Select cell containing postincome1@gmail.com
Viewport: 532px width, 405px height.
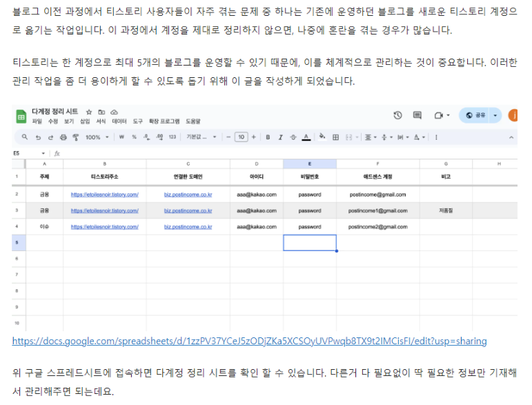[377, 210]
